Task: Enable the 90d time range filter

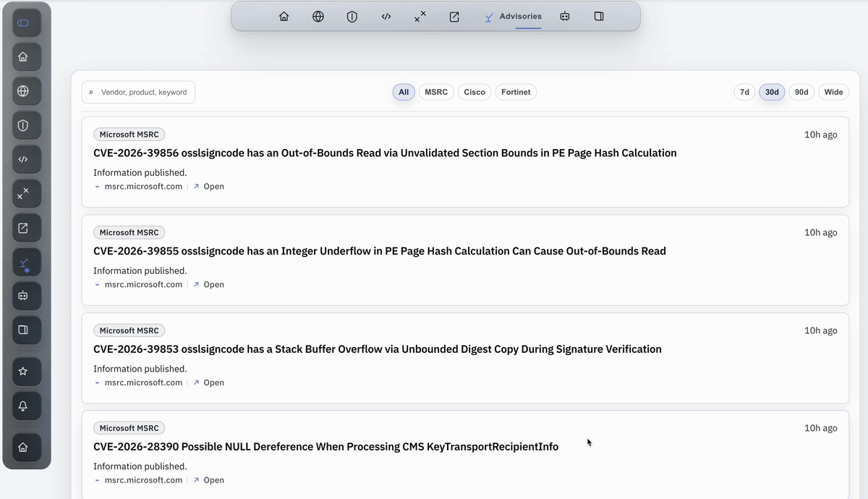Action: click(x=801, y=92)
